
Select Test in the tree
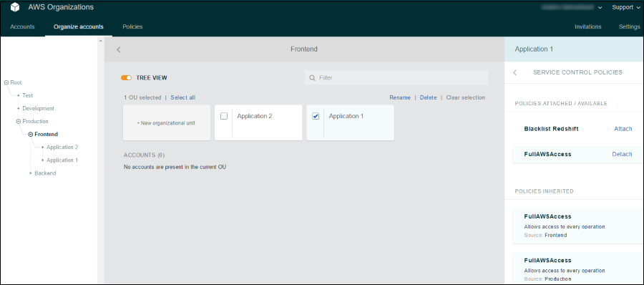click(x=27, y=95)
